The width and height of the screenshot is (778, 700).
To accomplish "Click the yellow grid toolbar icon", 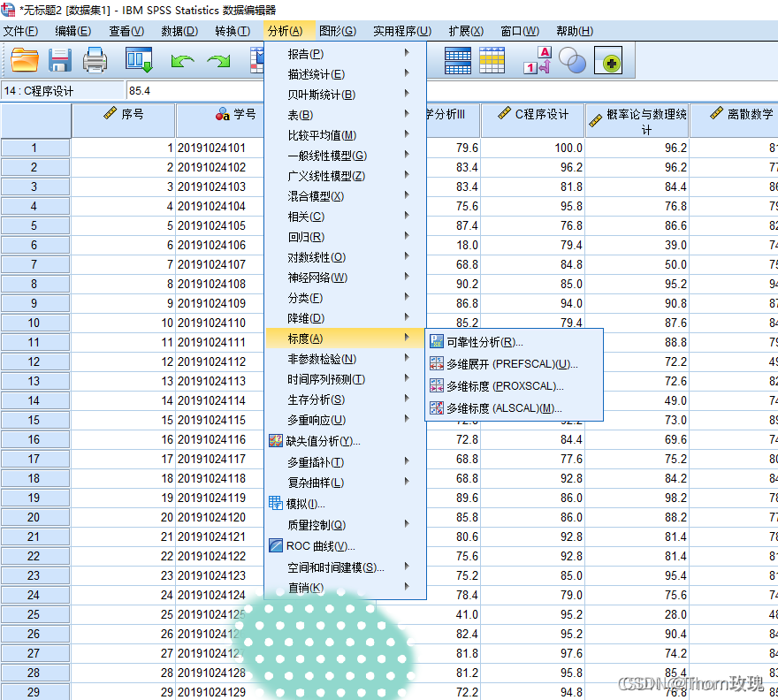I will coord(492,61).
